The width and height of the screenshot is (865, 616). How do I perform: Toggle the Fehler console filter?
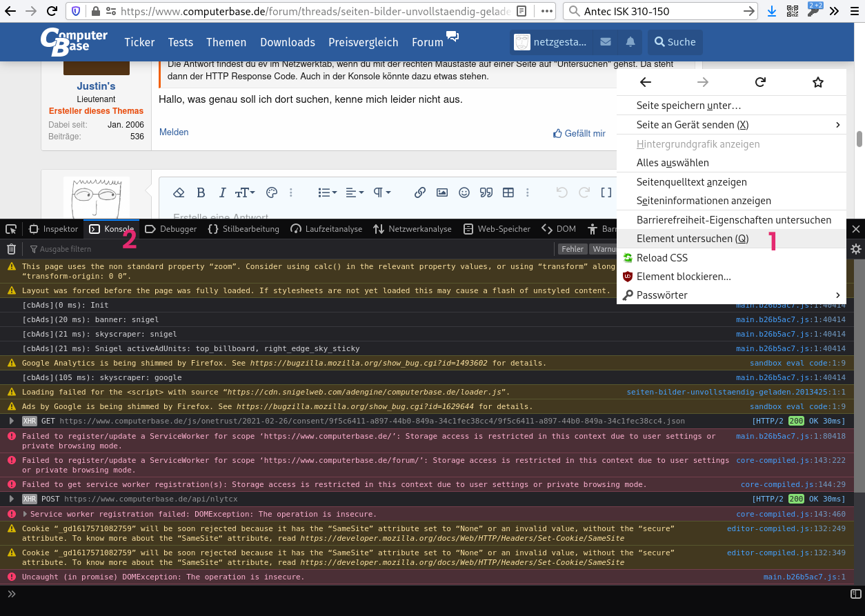(x=573, y=249)
